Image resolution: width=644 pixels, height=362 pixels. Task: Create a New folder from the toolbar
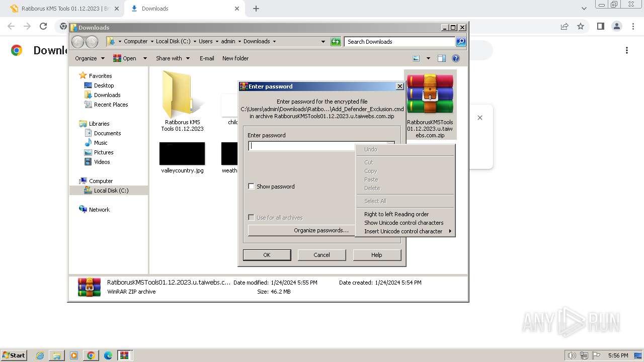235,58
